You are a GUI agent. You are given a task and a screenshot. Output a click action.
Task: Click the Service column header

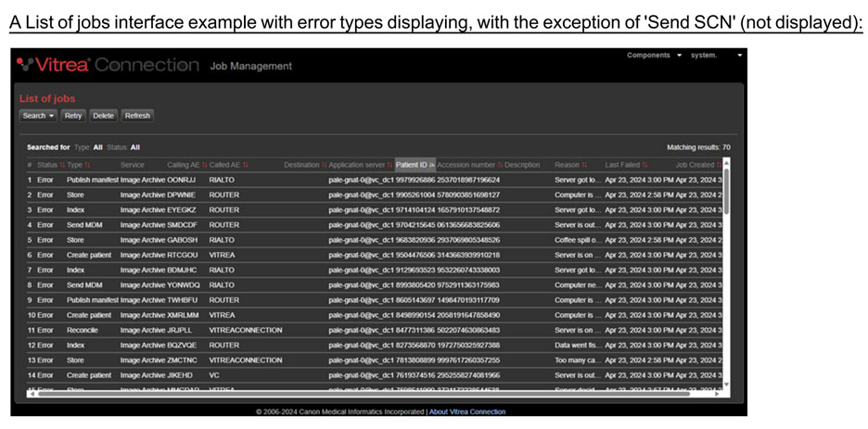133,165
